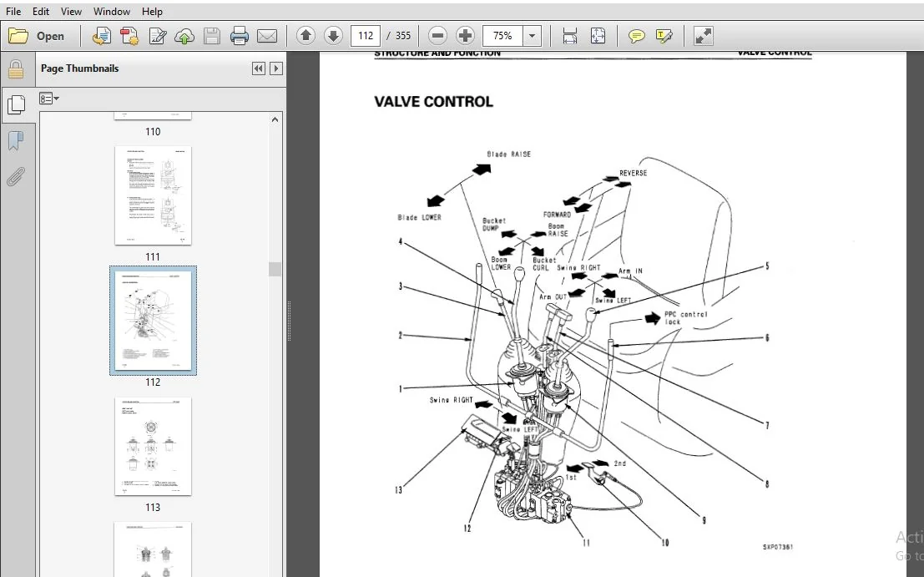Zoom out with the minus button
Screen dimensions: 924x577
coord(437,36)
